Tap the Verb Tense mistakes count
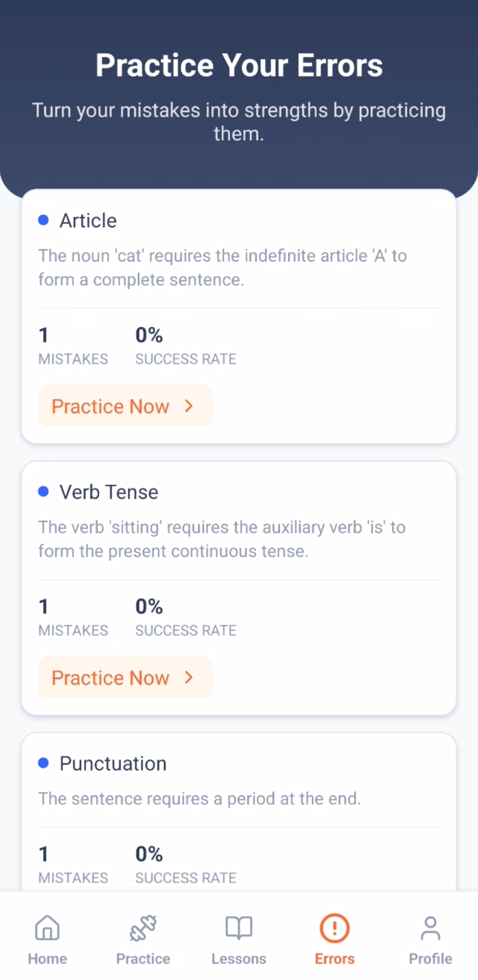478x980 pixels. coord(43,606)
